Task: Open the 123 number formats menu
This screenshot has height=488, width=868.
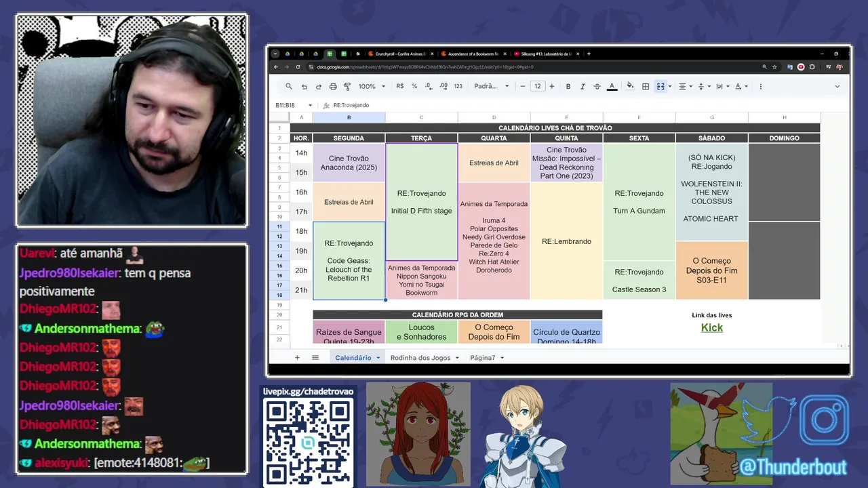Action: tap(458, 86)
